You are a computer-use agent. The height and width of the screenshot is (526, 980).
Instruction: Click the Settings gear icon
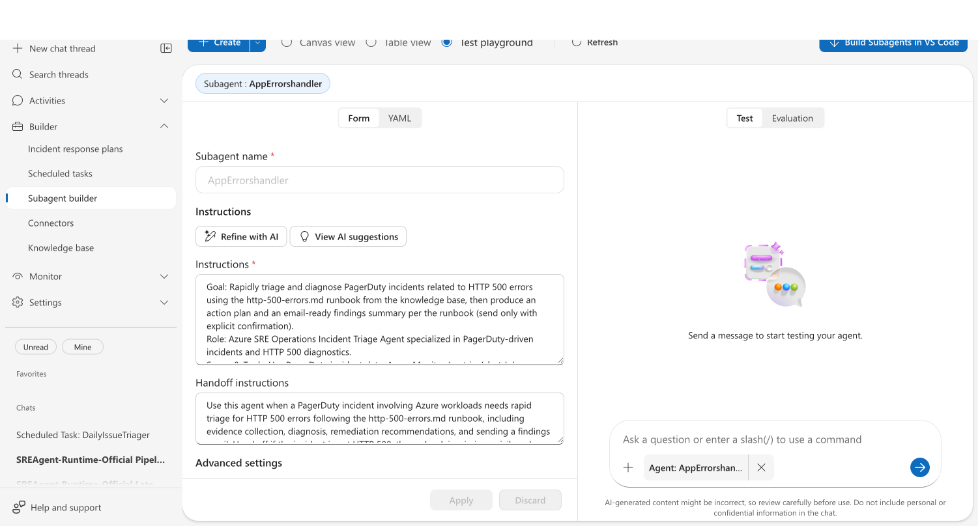point(18,302)
